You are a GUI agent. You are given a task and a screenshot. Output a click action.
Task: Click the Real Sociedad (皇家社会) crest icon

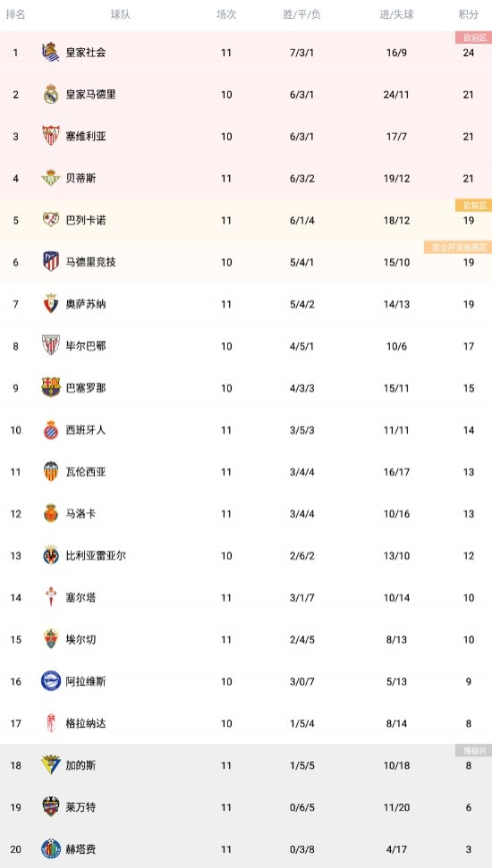(x=50, y=52)
